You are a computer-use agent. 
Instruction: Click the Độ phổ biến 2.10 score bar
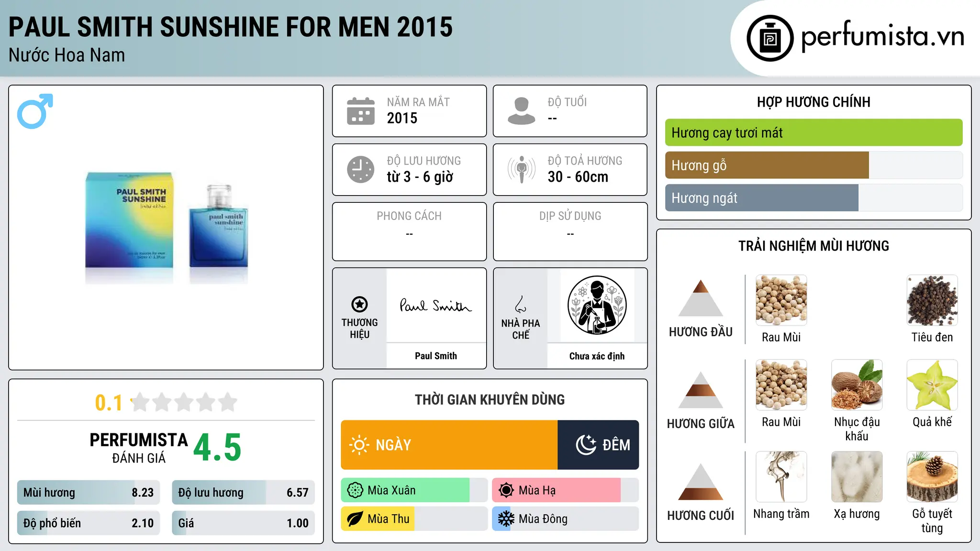89,523
